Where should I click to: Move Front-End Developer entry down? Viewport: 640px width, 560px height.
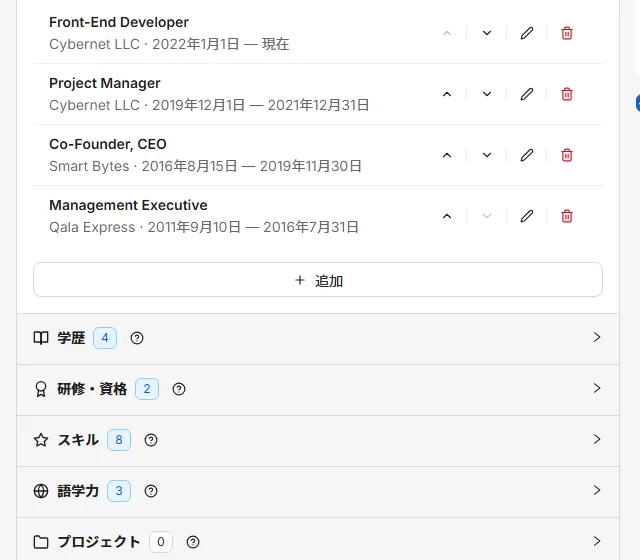point(487,33)
